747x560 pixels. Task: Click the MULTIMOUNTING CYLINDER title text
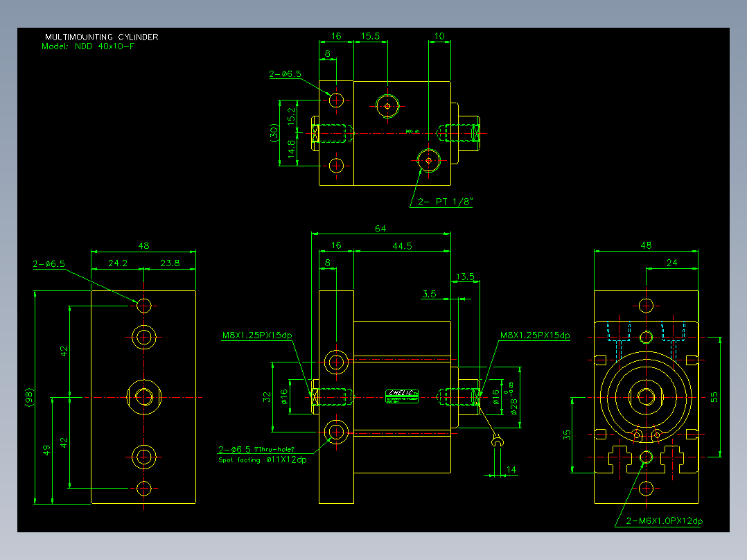pos(101,37)
